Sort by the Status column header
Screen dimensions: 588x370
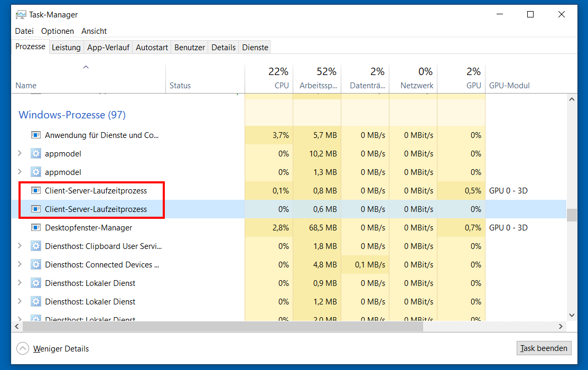205,79
